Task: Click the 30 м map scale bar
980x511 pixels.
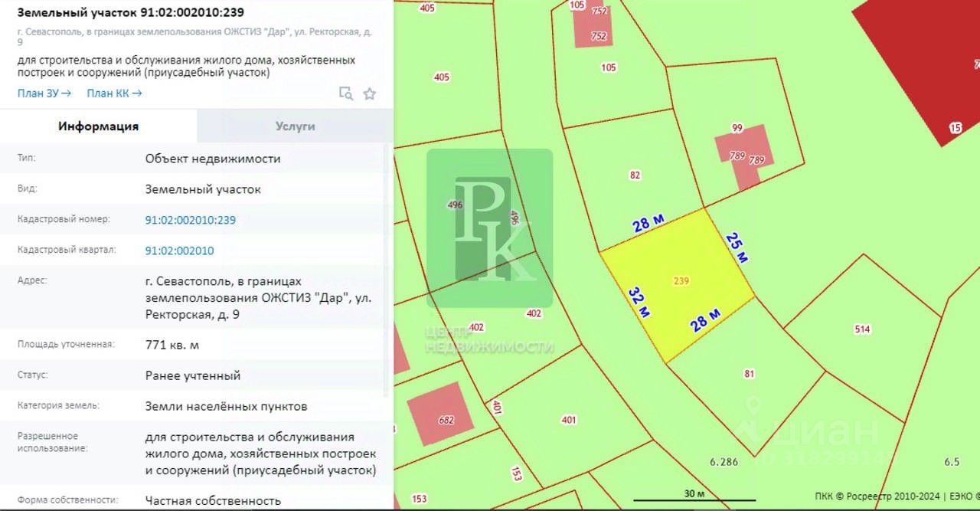Action: pyautogui.click(x=694, y=496)
